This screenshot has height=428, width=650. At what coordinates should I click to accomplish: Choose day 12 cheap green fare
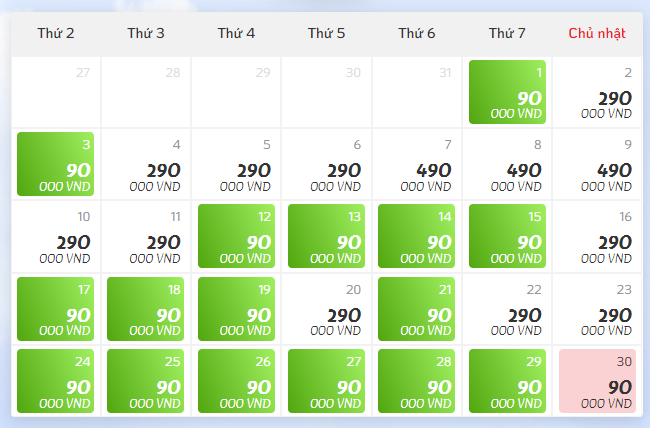[236, 236]
